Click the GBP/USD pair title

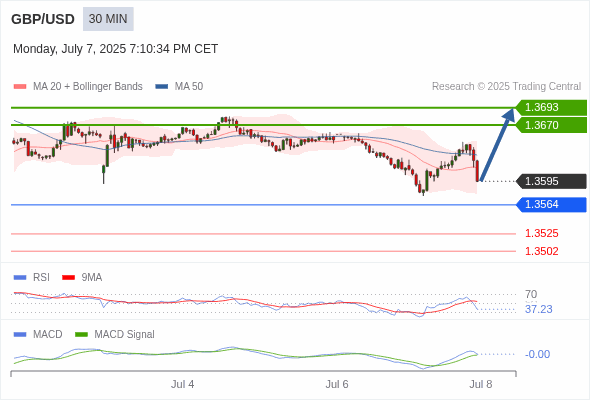pyautogui.click(x=43, y=19)
